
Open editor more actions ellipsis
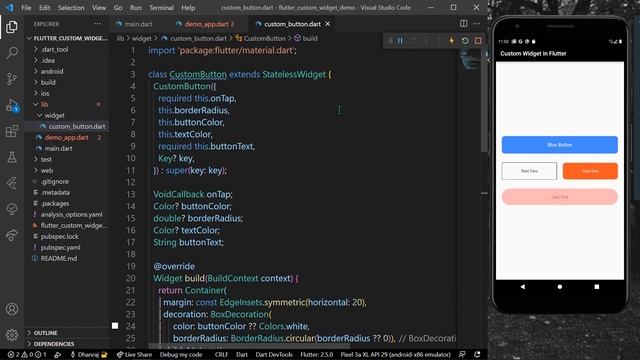[x=476, y=24]
